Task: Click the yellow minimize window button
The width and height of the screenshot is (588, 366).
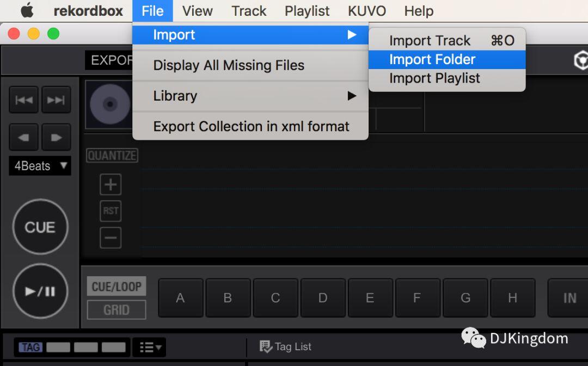Action: point(33,34)
